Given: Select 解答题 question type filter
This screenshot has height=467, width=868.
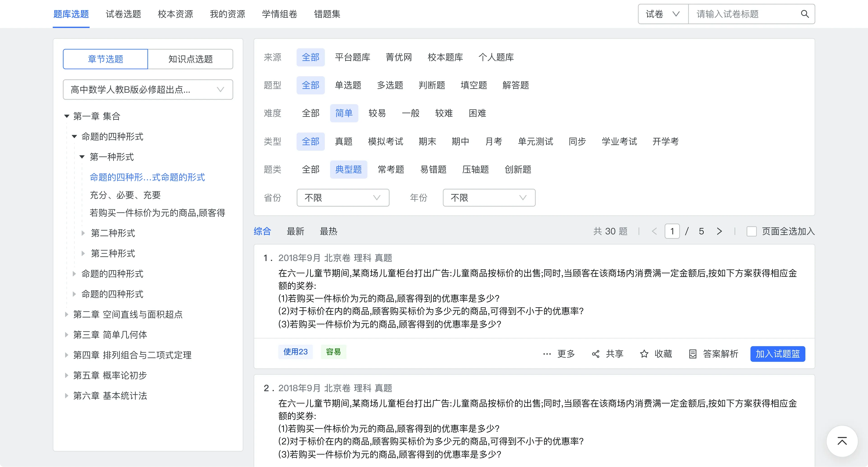Looking at the screenshot, I should (516, 85).
